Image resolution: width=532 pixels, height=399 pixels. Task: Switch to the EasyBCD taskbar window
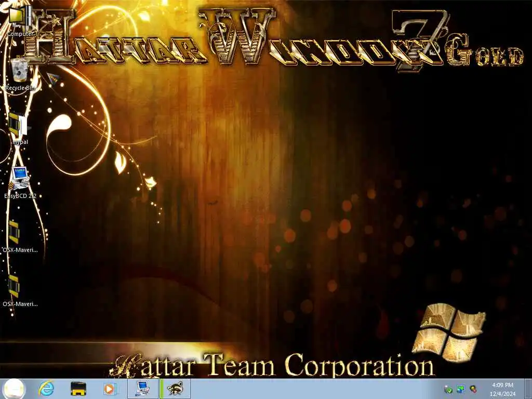tap(142, 389)
